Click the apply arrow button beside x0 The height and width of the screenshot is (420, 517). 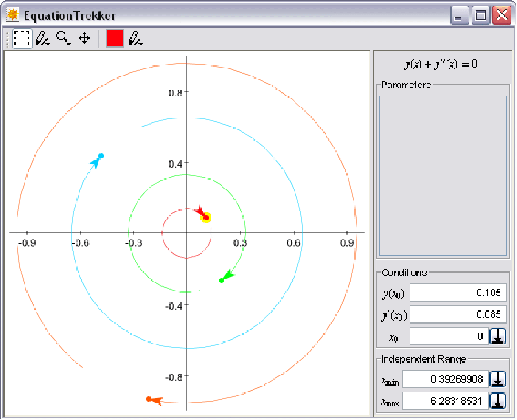pos(498,337)
